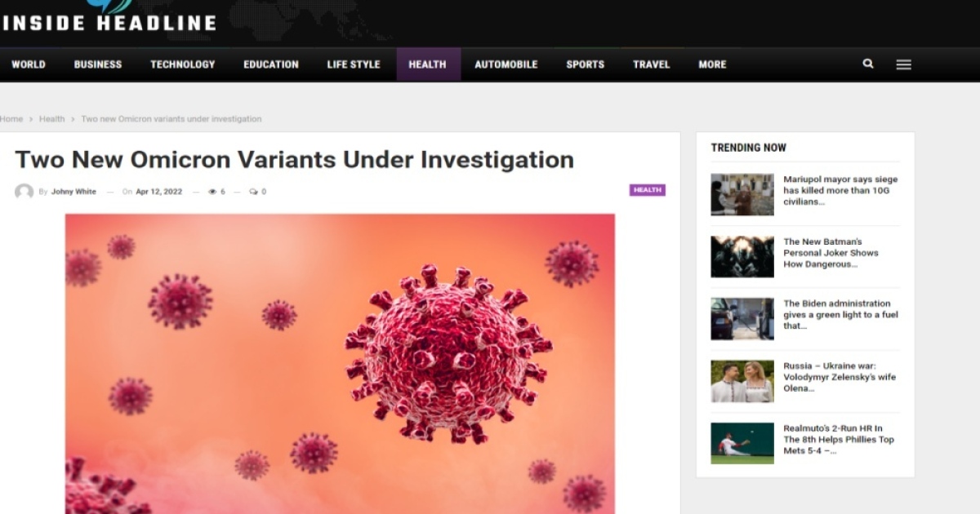Go to the Sports section

[585, 64]
